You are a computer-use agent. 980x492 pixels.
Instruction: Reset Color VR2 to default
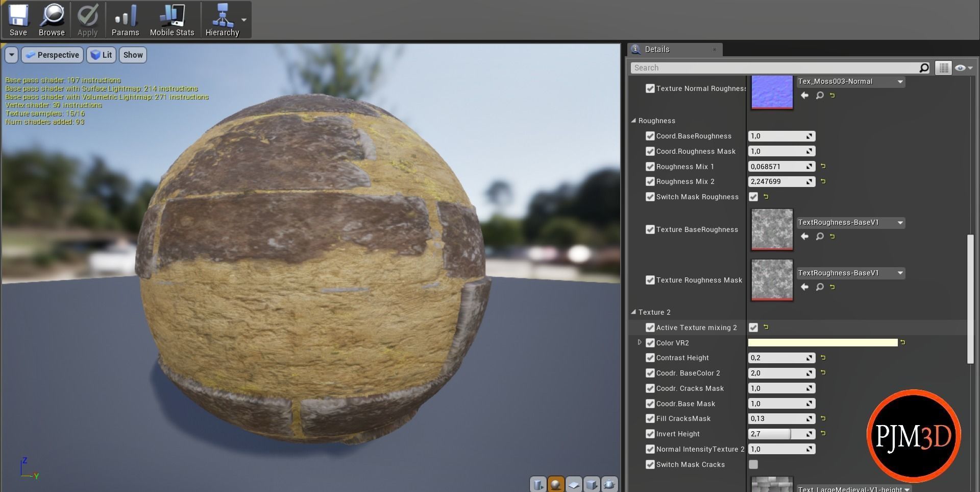pyautogui.click(x=903, y=343)
